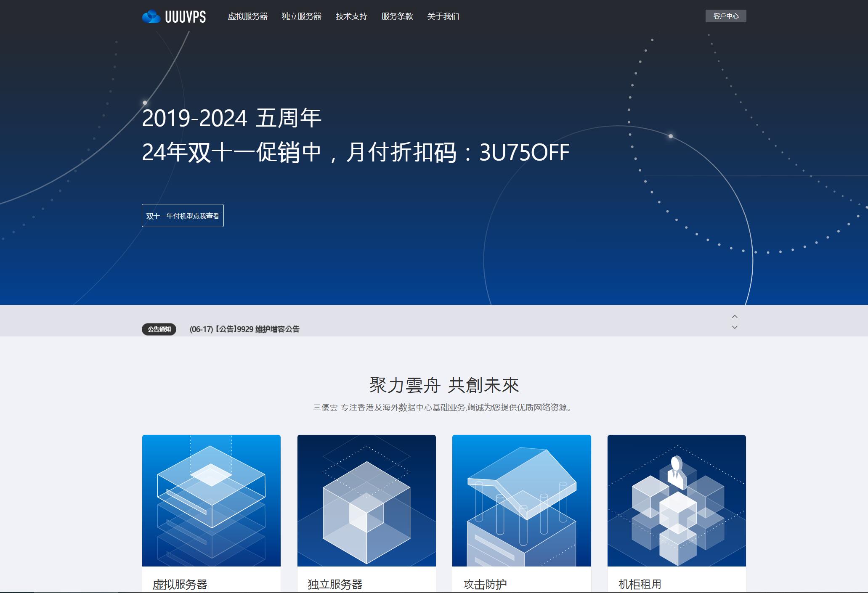Click the 虚拟服务器 card title
Image resolution: width=868 pixels, height=593 pixels.
(181, 583)
